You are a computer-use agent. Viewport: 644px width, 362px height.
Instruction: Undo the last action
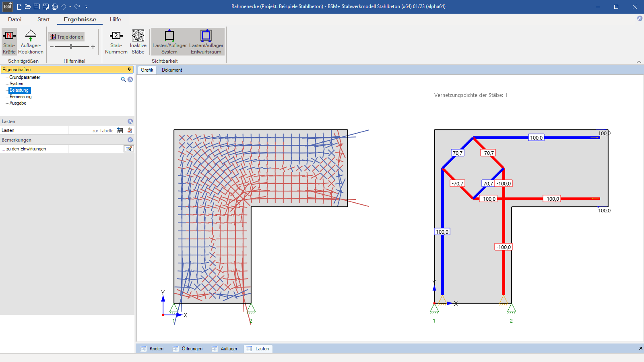click(63, 6)
